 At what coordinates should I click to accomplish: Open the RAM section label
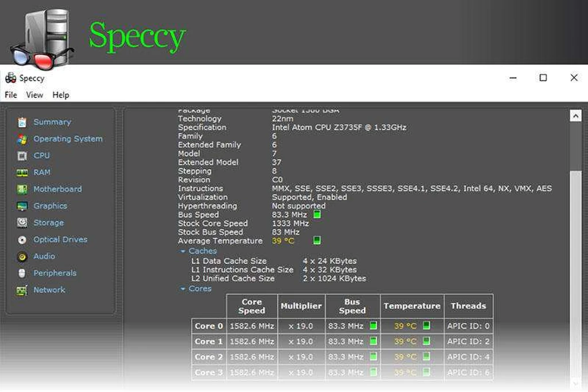41,172
